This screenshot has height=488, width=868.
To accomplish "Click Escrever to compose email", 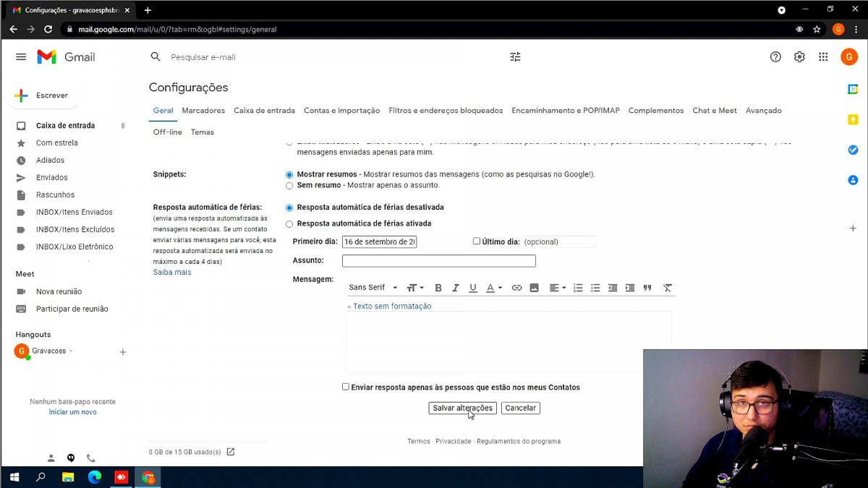I will (43, 95).
